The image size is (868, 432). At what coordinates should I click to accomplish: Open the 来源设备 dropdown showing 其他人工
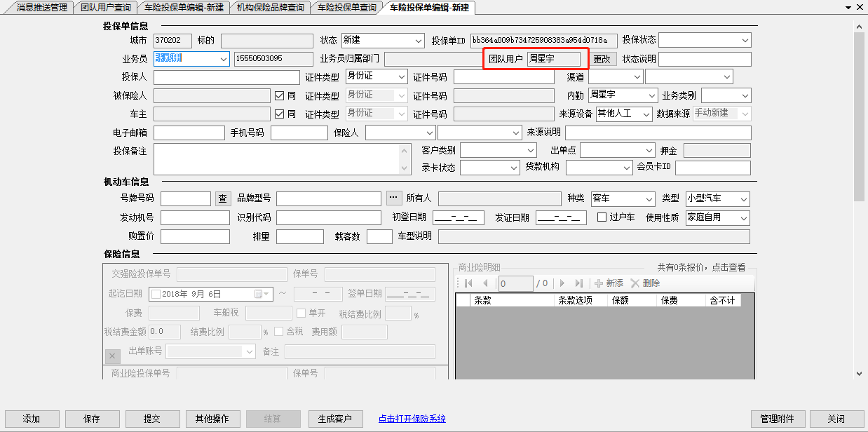pyautogui.click(x=646, y=114)
